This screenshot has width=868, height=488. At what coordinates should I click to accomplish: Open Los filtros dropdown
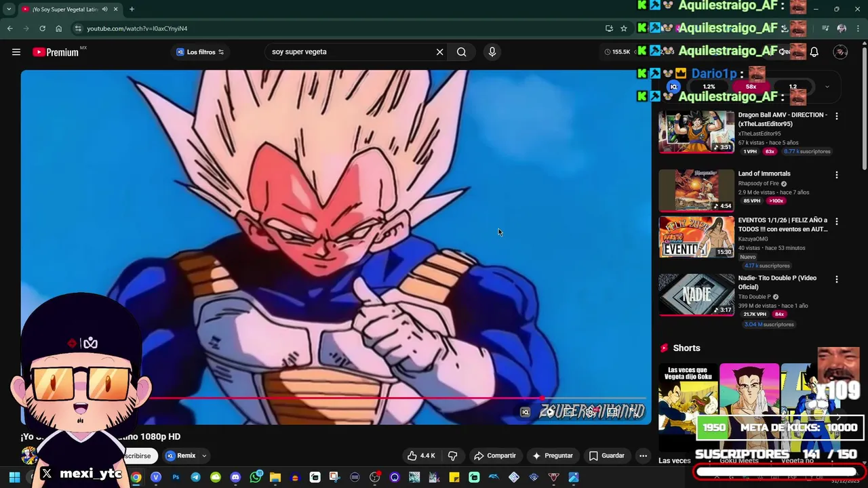click(x=200, y=52)
